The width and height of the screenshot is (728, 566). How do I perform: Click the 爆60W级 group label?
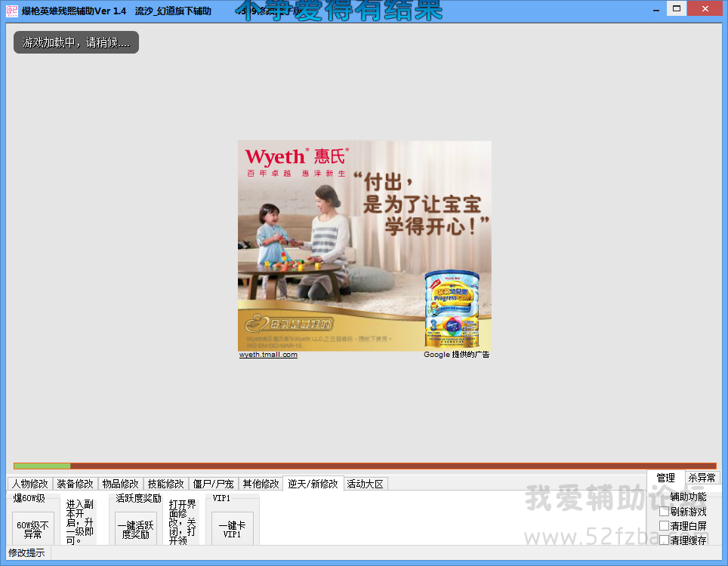point(29,498)
